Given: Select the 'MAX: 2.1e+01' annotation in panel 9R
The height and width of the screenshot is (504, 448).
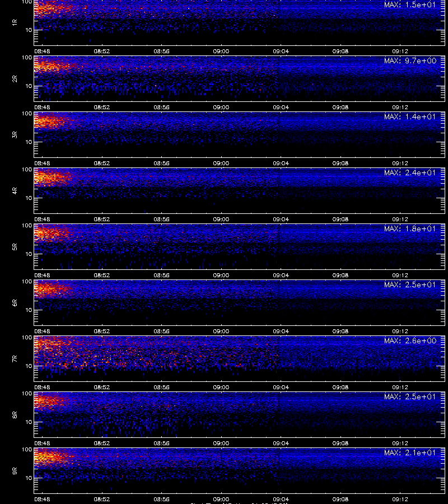Looking at the screenshot, I should pos(410,452).
